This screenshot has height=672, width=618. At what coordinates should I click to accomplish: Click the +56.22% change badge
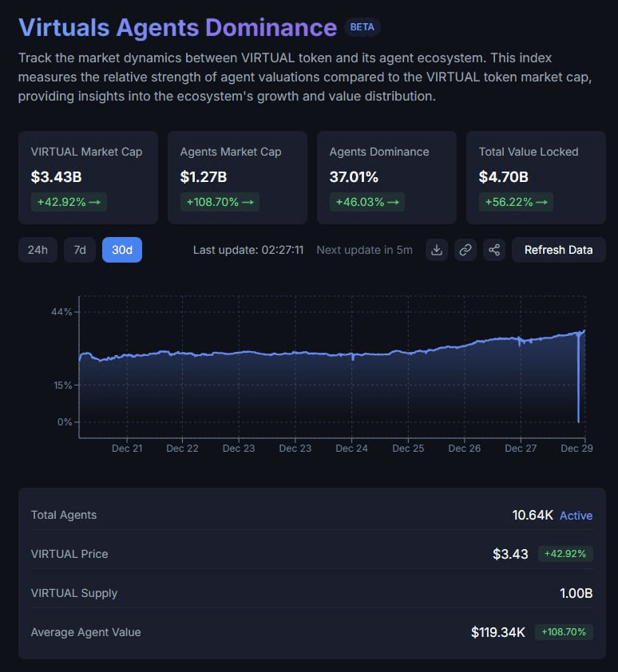click(516, 202)
